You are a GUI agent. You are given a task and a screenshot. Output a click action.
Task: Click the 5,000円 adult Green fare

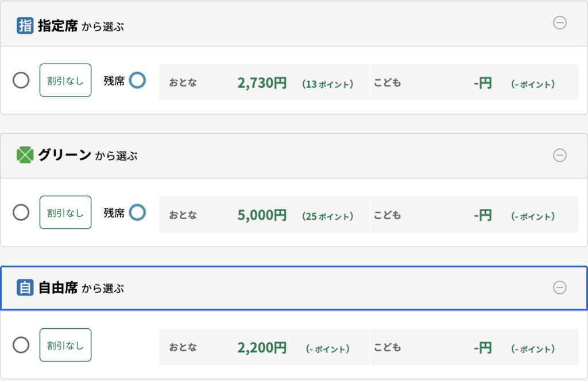(262, 216)
